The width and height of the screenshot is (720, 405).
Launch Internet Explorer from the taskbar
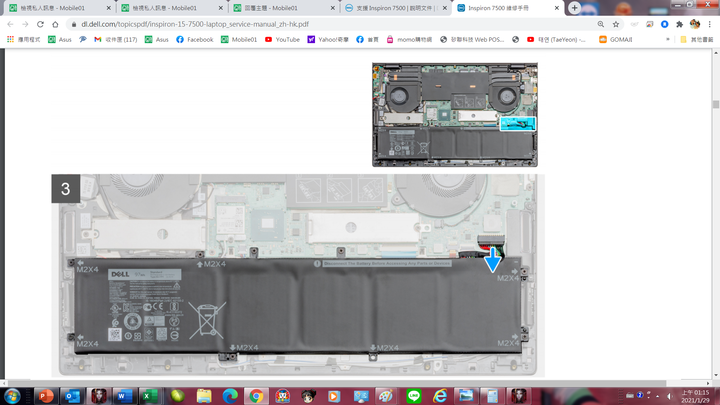point(440,396)
